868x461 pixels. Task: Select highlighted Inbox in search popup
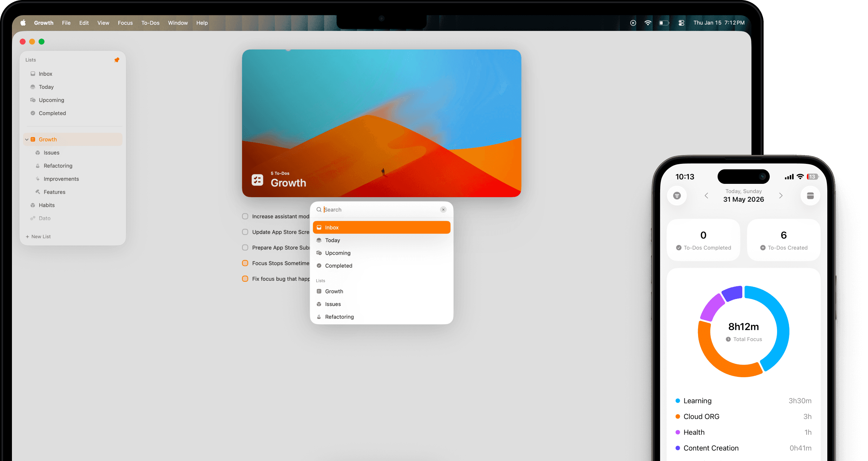point(381,227)
